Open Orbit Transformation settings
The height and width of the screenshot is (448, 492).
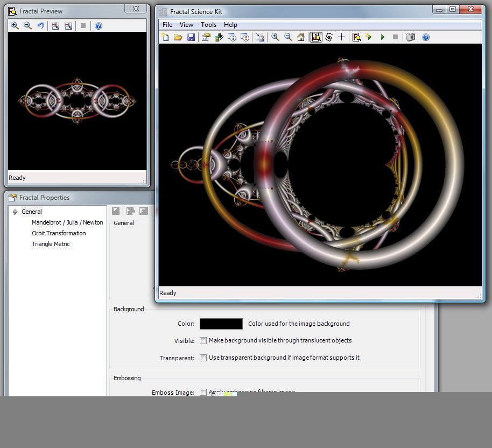(59, 233)
